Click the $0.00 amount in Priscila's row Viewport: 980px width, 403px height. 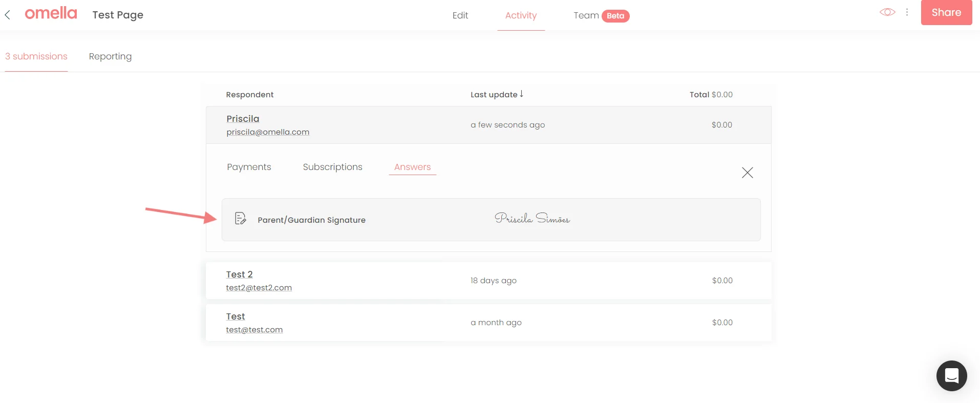pos(722,125)
